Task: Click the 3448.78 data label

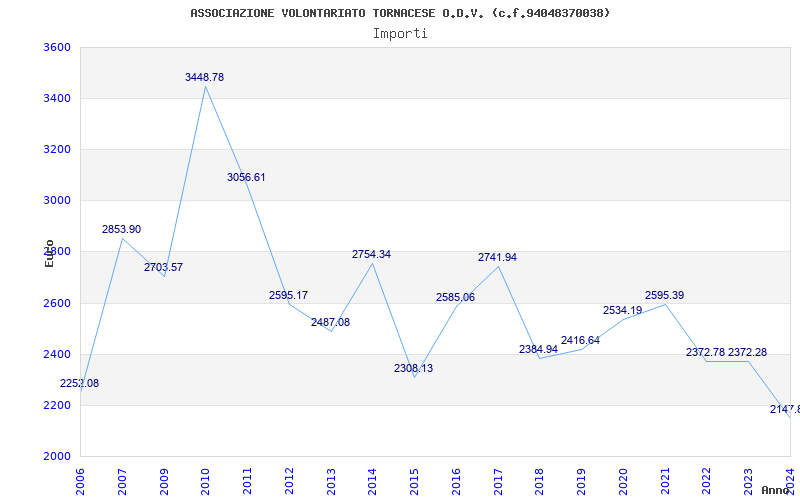Action: pyautogui.click(x=204, y=78)
